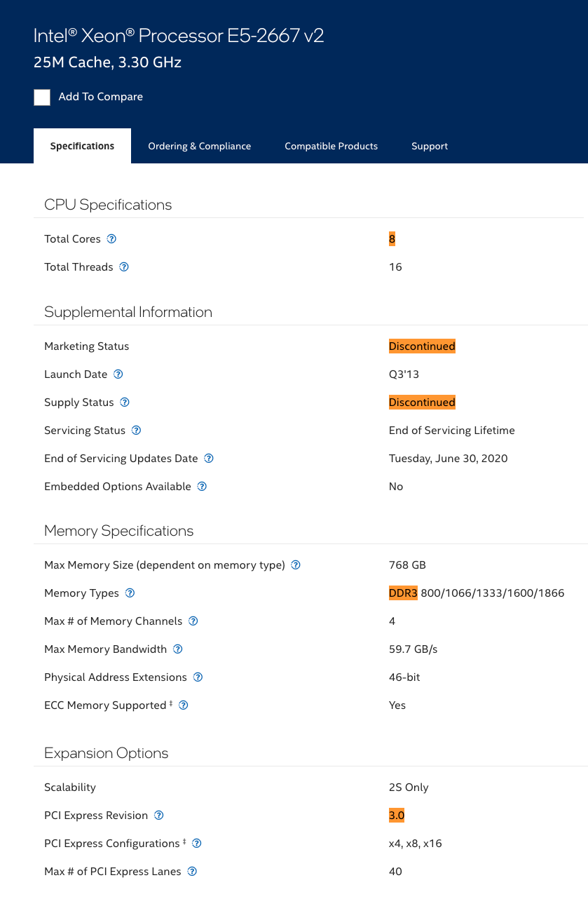The image size is (588, 906).
Task: Click the processor name heading
Action: [179, 35]
